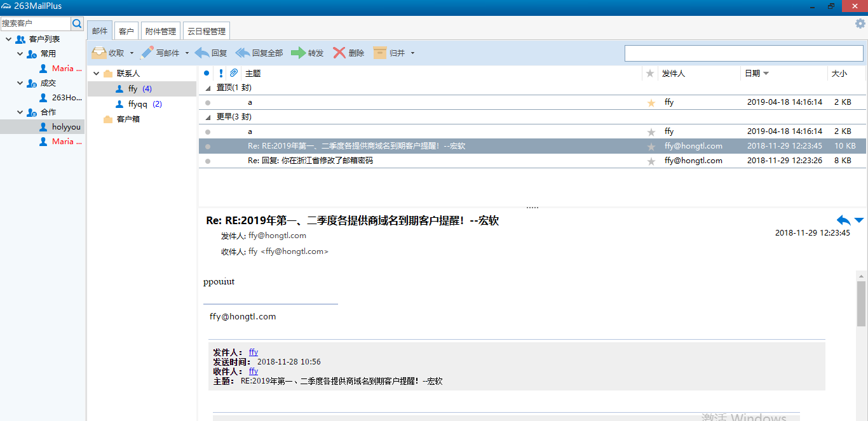868x421 pixels.
Task: Click the 写邮件 compose icon
Action: click(147, 53)
